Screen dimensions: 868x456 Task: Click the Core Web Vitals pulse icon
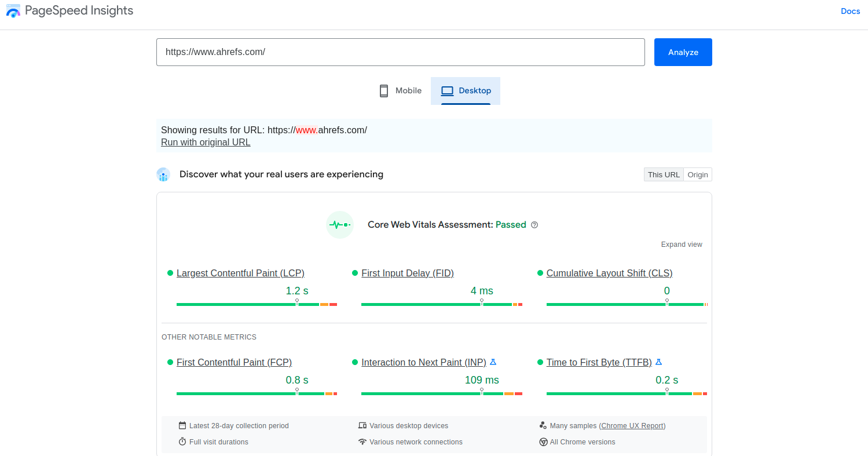click(x=340, y=225)
